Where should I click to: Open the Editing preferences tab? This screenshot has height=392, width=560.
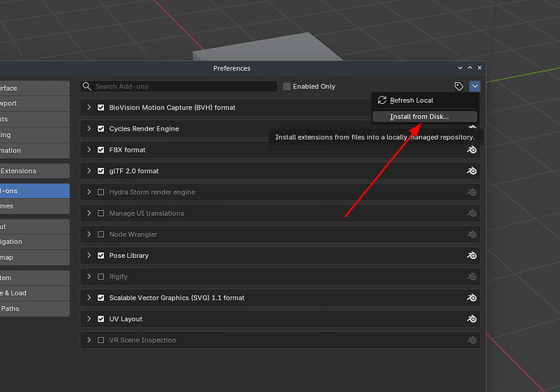click(x=35, y=135)
